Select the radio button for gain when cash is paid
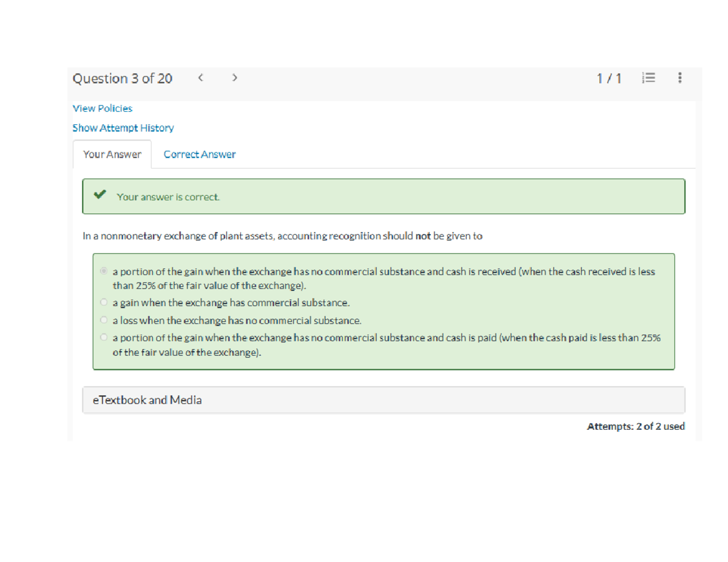 point(104,338)
